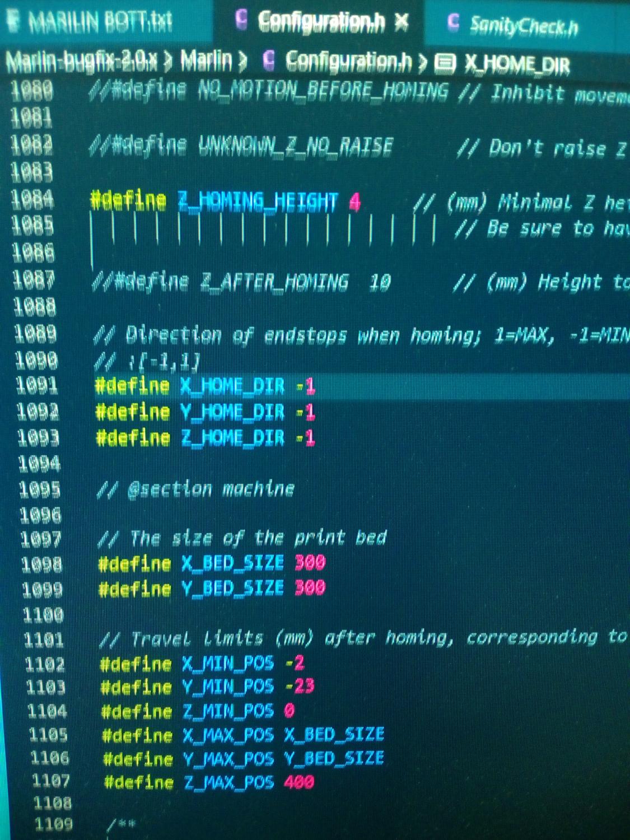Image resolution: width=630 pixels, height=840 pixels.
Task: Click the C icon in the breadcrumb path
Action: click(269, 60)
